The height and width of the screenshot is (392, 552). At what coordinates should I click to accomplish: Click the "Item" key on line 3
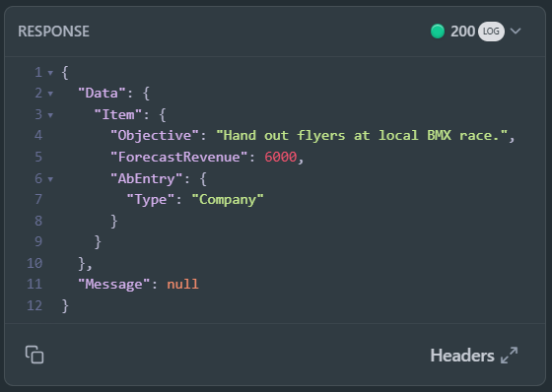(118, 114)
